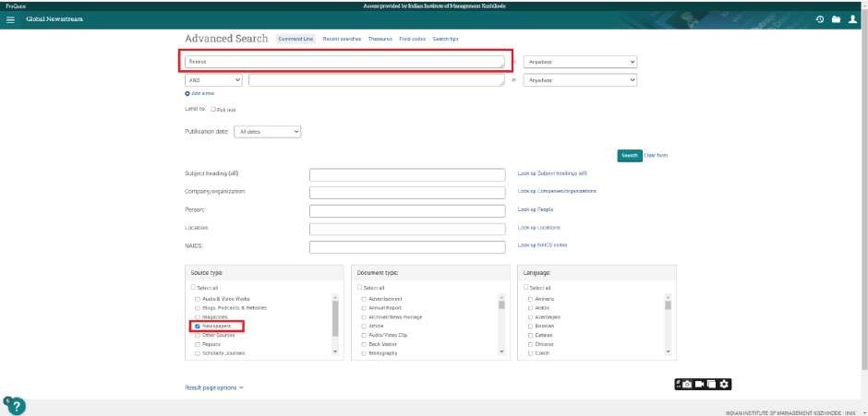Click the user profile icon

tap(853, 20)
